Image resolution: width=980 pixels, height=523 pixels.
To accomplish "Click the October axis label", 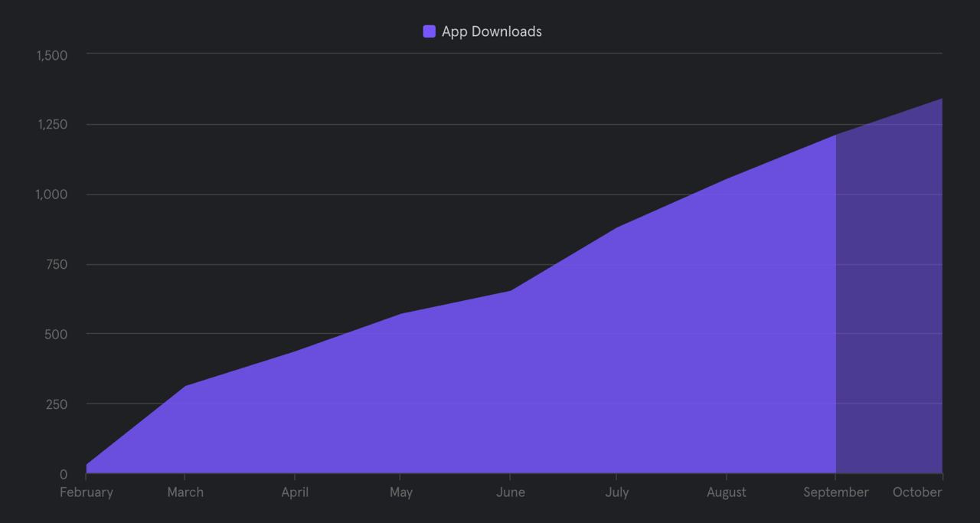I will pyautogui.click(x=917, y=492).
